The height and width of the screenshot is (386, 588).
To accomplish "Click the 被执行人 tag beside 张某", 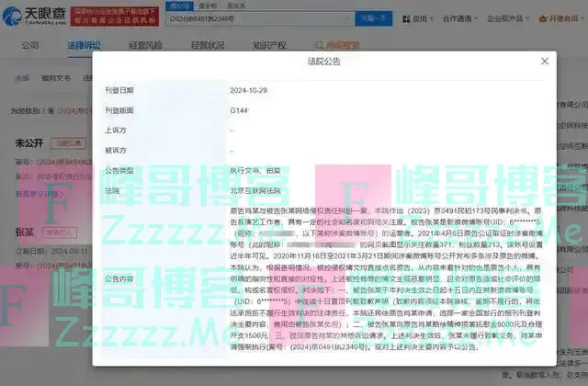I will [59, 233].
